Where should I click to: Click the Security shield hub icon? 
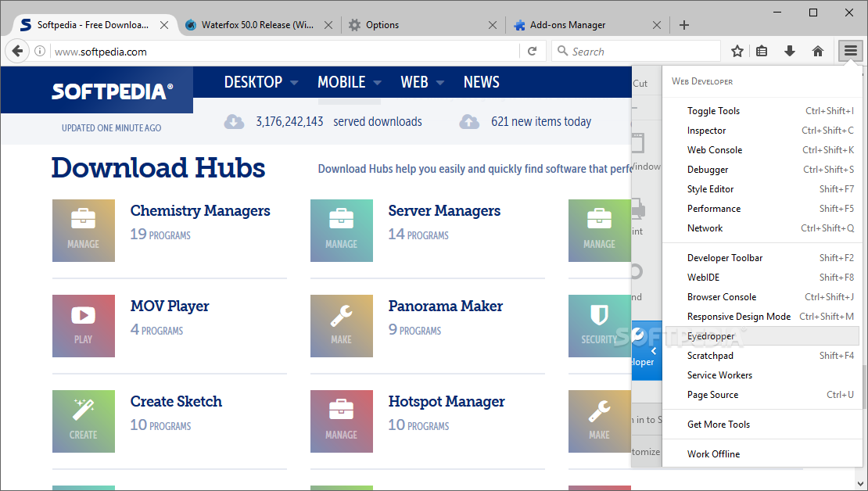coord(600,326)
